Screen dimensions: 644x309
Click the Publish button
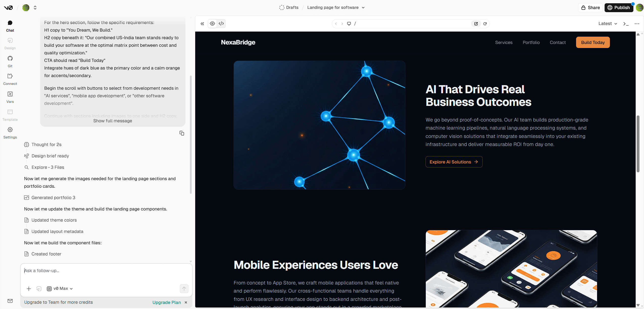point(618,8)
